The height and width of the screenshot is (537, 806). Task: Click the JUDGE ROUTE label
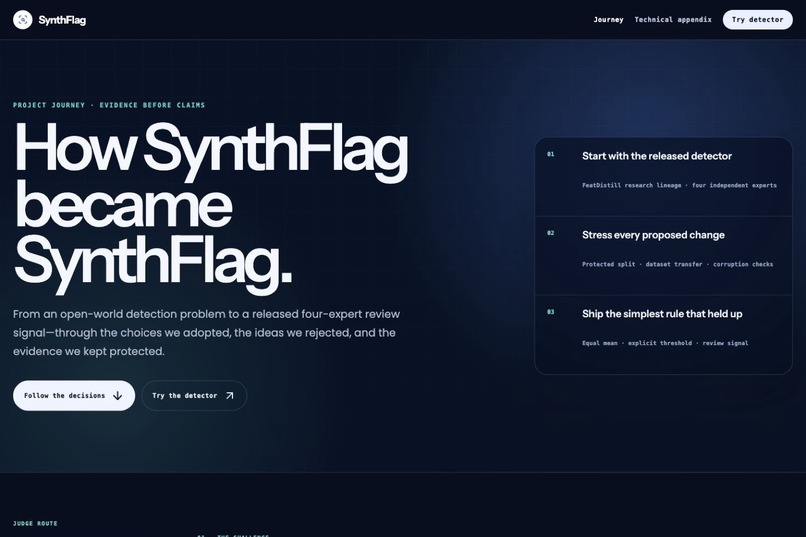coord(35,523)
